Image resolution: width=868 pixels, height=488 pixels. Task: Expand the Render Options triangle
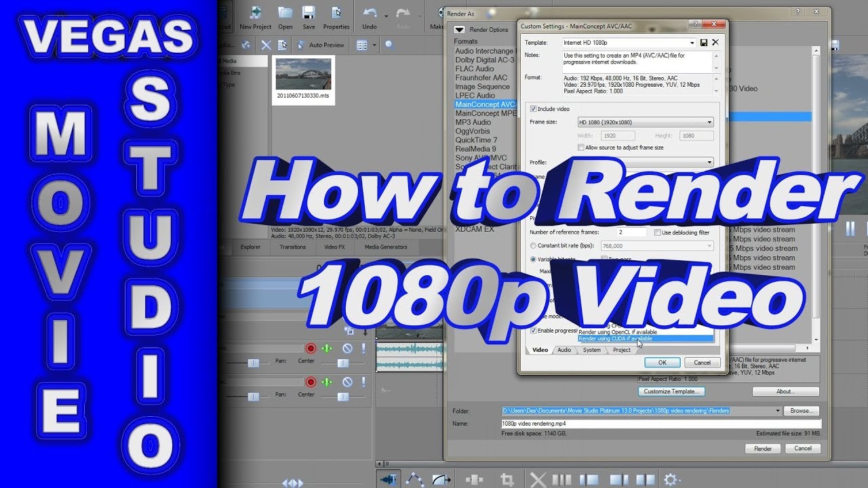tap(459, 30)
